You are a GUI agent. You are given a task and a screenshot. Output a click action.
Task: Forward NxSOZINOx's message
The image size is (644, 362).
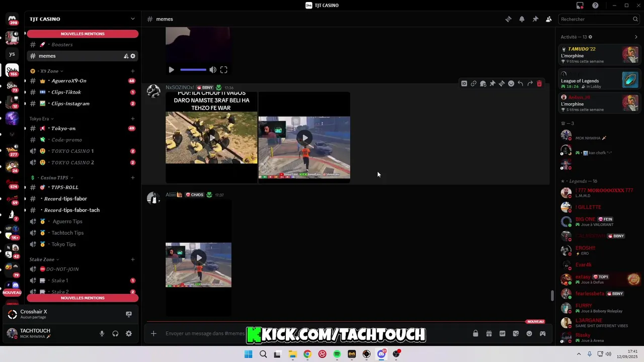point(530,83)
